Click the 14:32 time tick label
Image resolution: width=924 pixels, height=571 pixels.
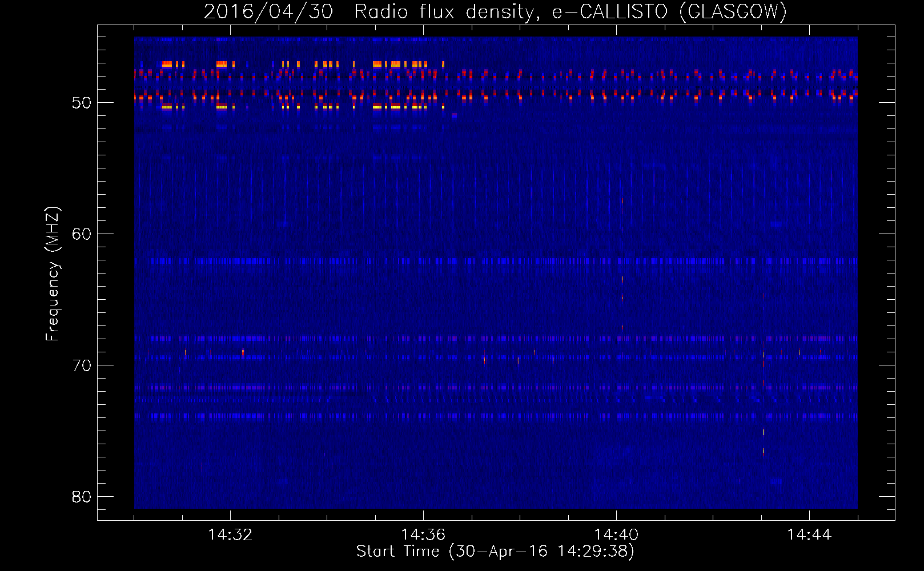pos(230,535)
